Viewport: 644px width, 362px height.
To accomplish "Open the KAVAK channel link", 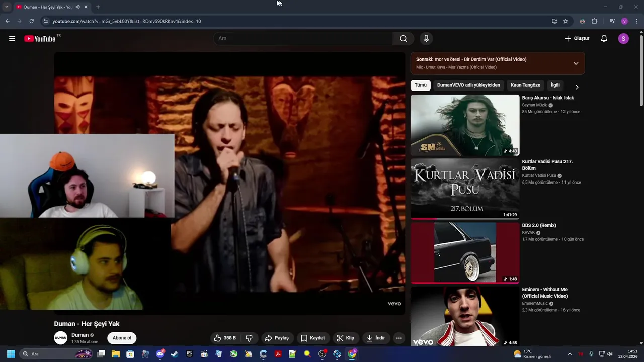I will click(528, 233).
